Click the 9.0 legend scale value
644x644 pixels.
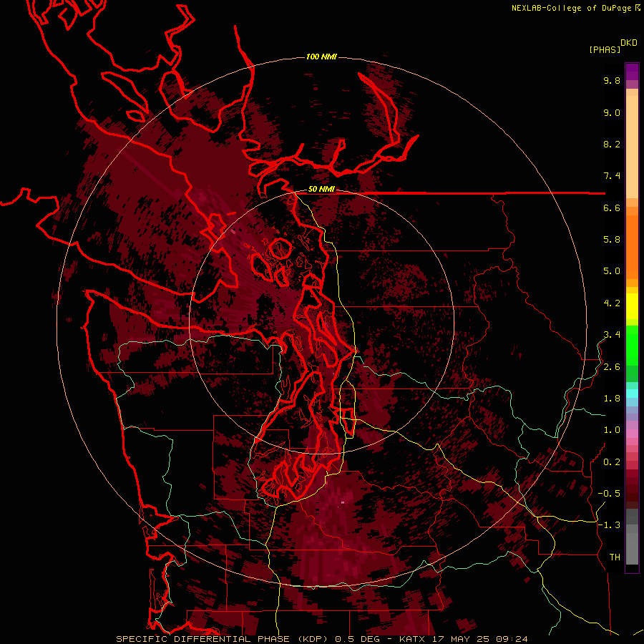pyautogui.click(x=612, y=112)
